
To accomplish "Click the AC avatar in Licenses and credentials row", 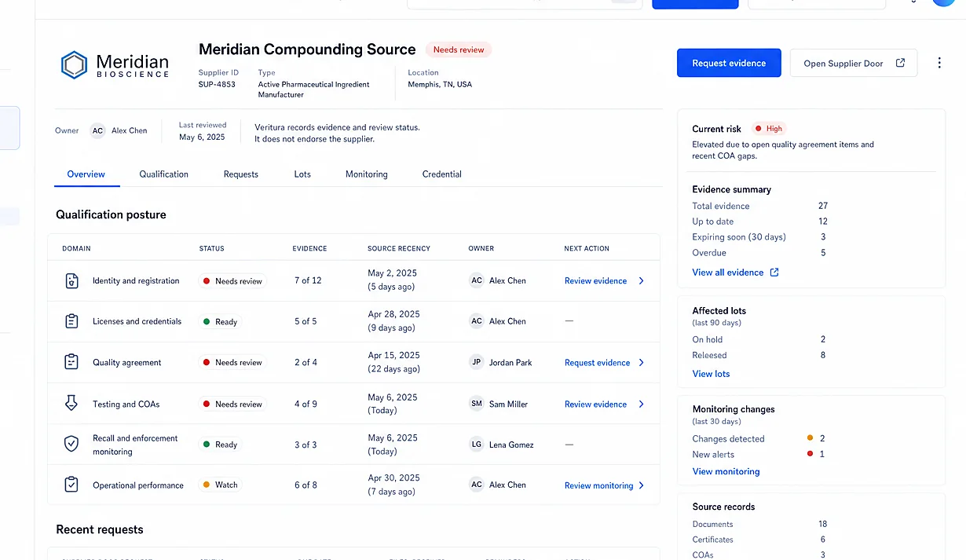I will [x=476, y=321].
